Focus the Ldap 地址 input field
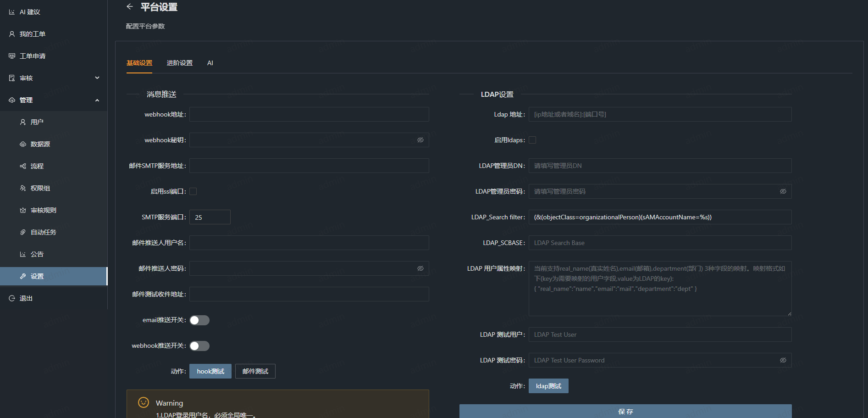Viewport: 868px width, 418px height. (x=660, y=114)
